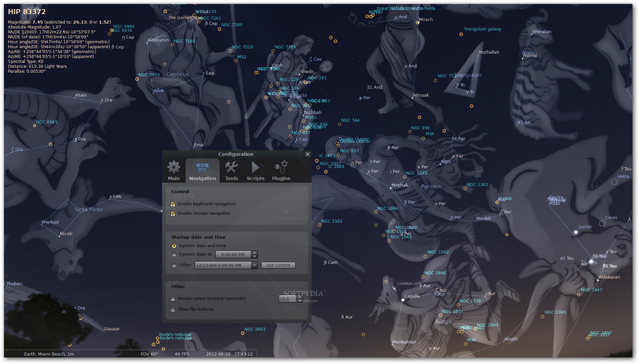
Task: Click the NGC 1502 cluster marker
Action: 319,225
